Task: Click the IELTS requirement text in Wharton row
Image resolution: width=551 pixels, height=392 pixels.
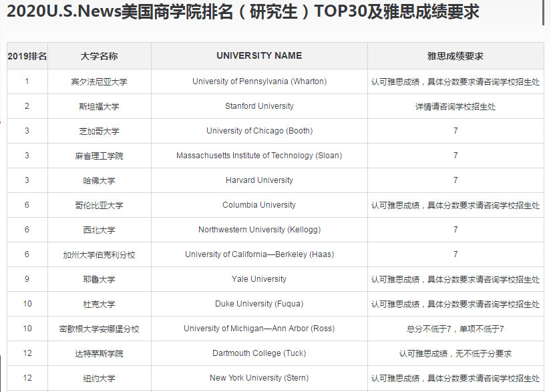Action: coord(455,82)
